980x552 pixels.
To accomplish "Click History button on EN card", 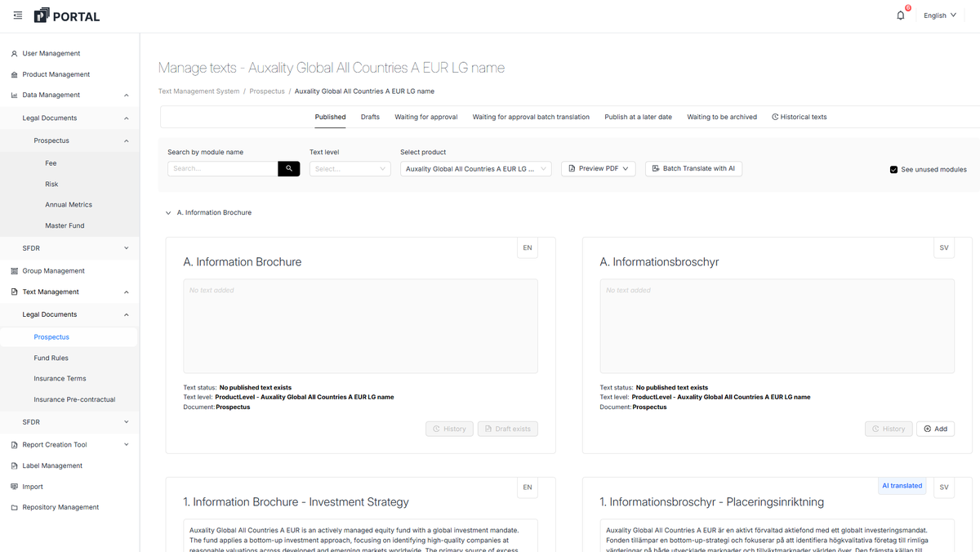I will [449, 429].
